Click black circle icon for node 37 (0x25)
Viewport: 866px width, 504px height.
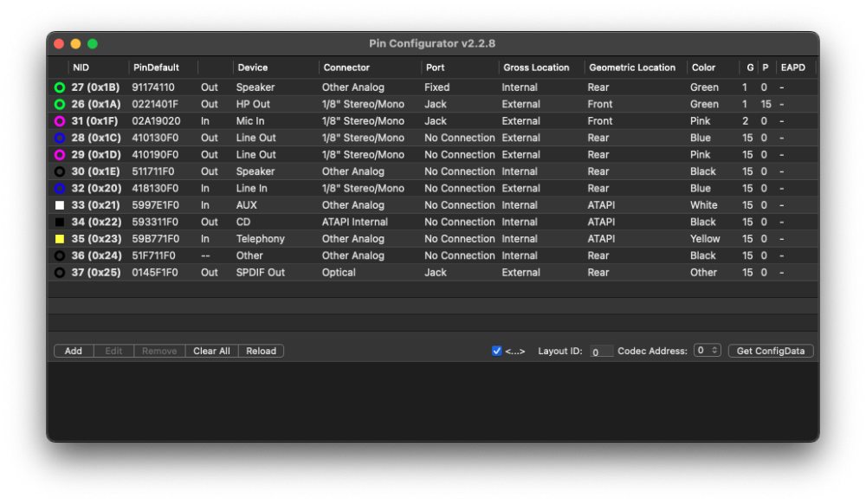coord(60,273)
